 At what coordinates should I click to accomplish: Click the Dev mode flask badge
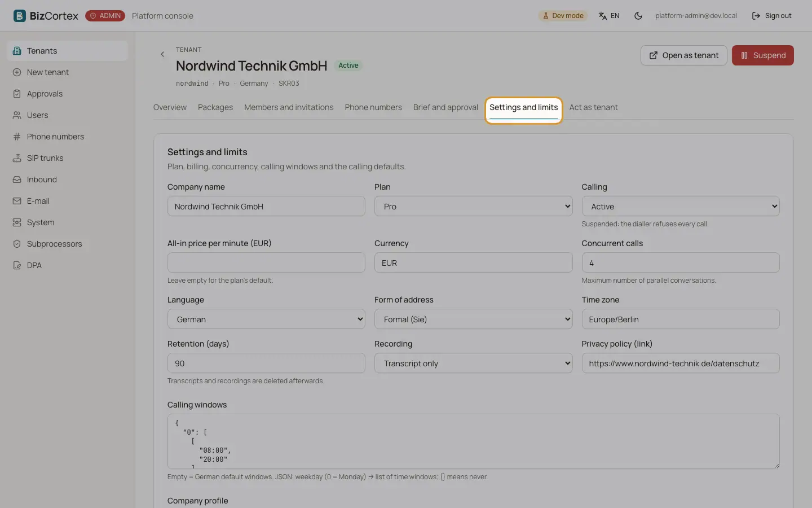click(x=563, y=16)
